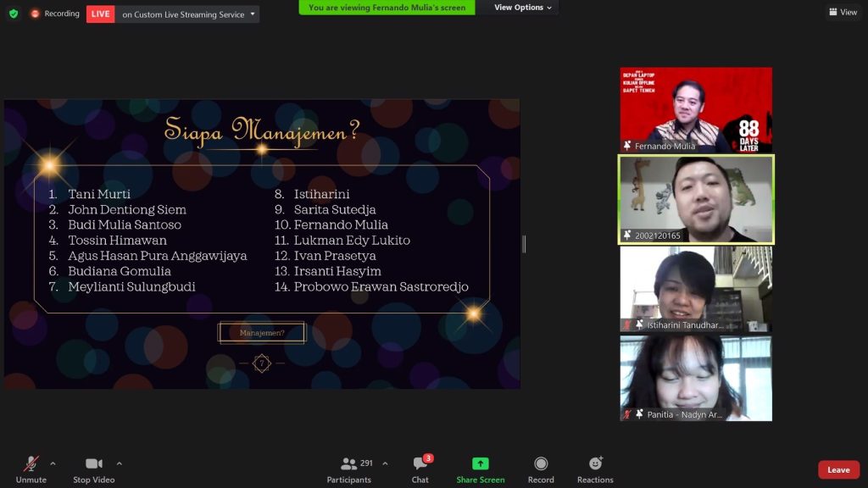Expand the Participants arrow menu
The image size is (868, 488).
point(385,463)
